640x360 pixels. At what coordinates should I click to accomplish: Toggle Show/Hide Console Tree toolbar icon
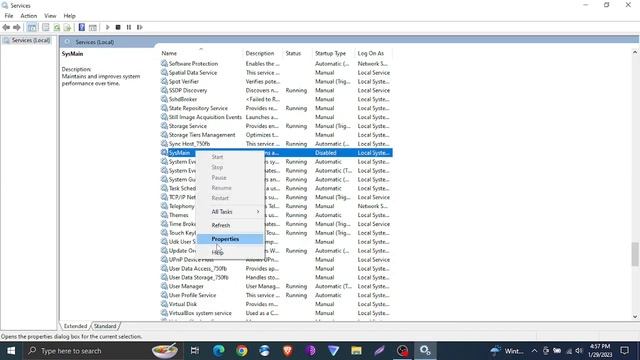pos(32,27)
